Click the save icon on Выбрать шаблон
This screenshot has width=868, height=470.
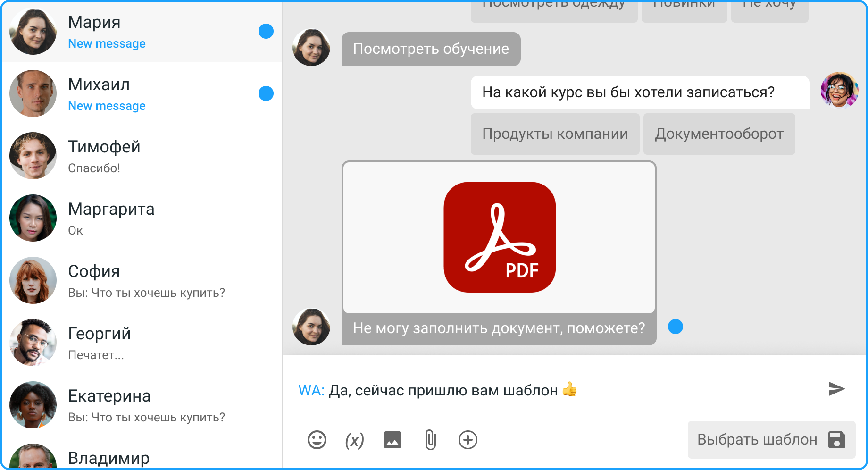pyautogui.click(x=837, y=440)
